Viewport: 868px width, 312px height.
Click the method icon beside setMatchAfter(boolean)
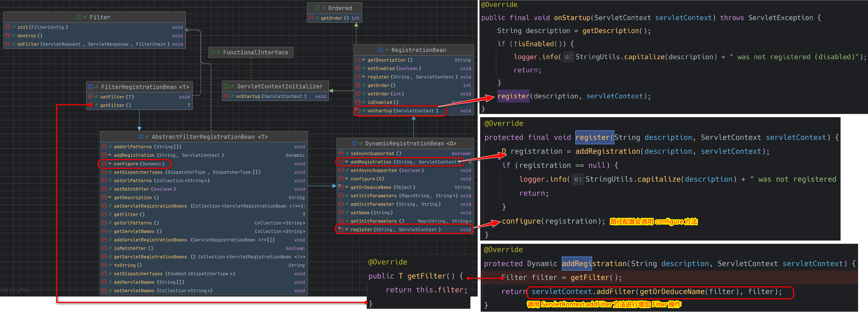pyautogui.click(x=104, y=189)
